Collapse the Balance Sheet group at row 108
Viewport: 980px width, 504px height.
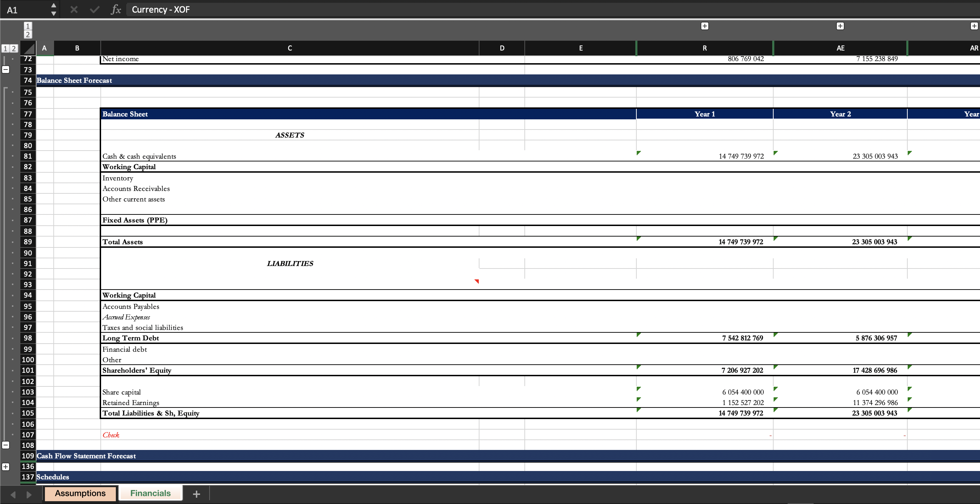(x=6, y=445)
